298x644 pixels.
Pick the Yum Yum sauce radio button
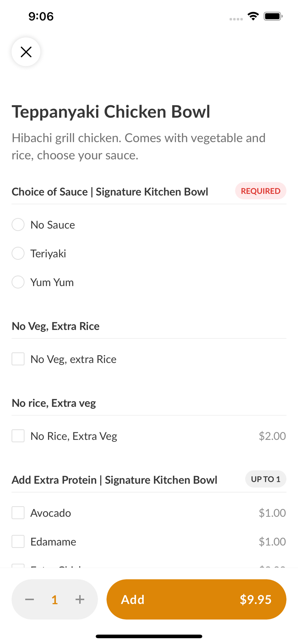point(18,282)
